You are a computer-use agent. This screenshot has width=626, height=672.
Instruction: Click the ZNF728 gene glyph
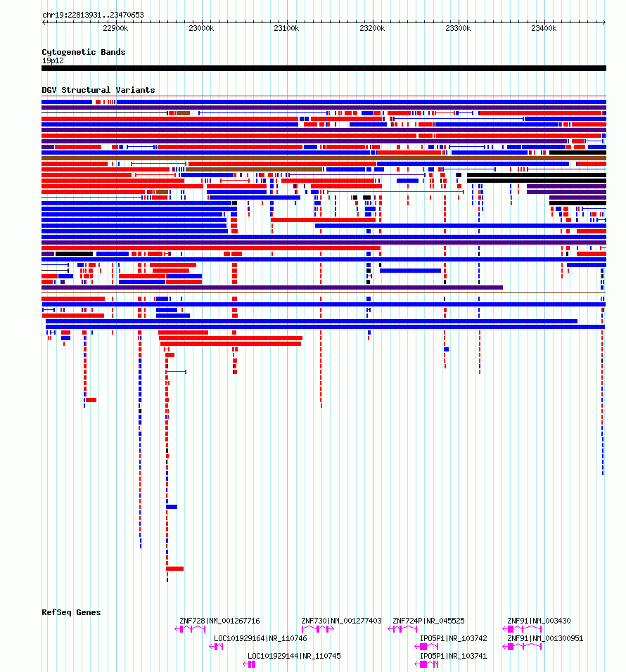point(190,628)
